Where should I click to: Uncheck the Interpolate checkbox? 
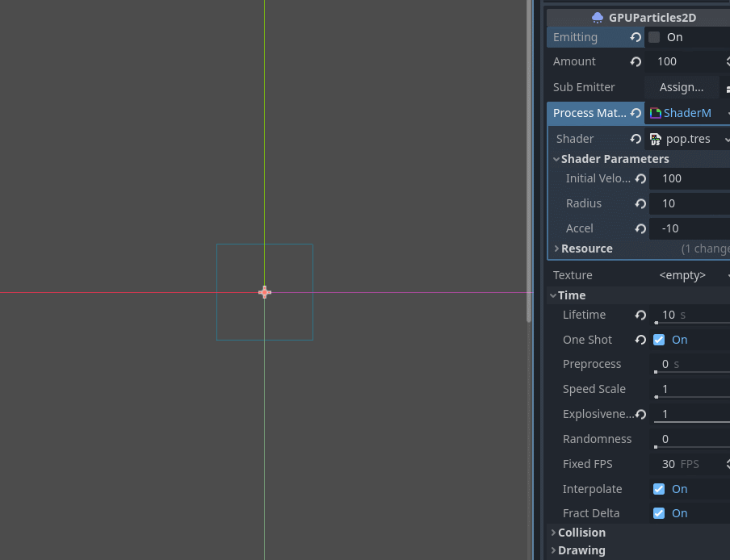click(659, 488)
